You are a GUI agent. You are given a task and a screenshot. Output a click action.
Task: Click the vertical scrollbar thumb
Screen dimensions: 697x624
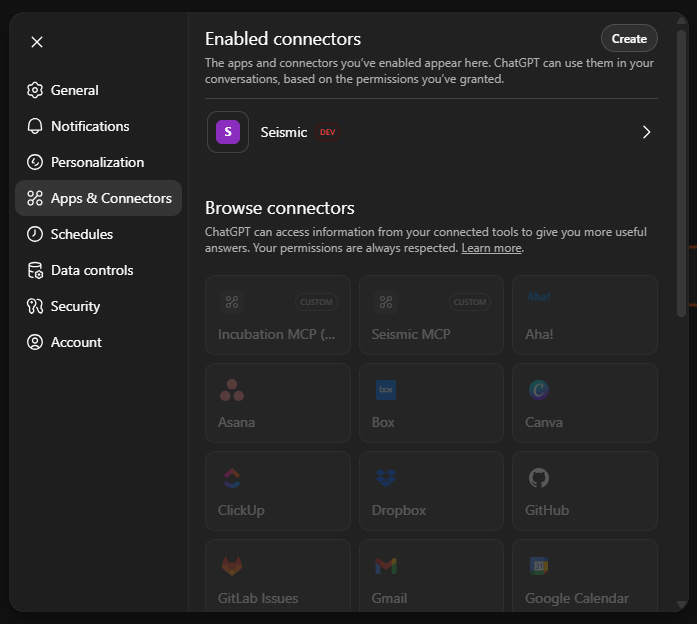pyautogui.click(x=681, y=173)
